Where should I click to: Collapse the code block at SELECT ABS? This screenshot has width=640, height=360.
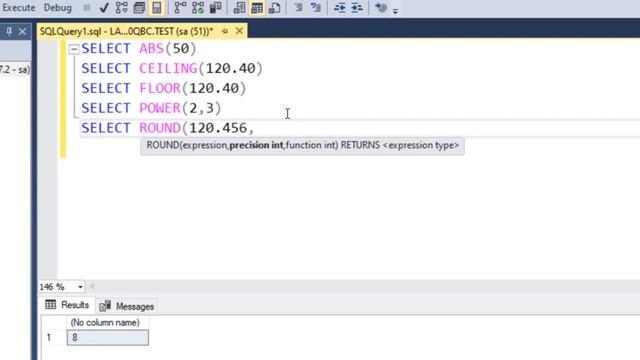(x=74, y=49)
